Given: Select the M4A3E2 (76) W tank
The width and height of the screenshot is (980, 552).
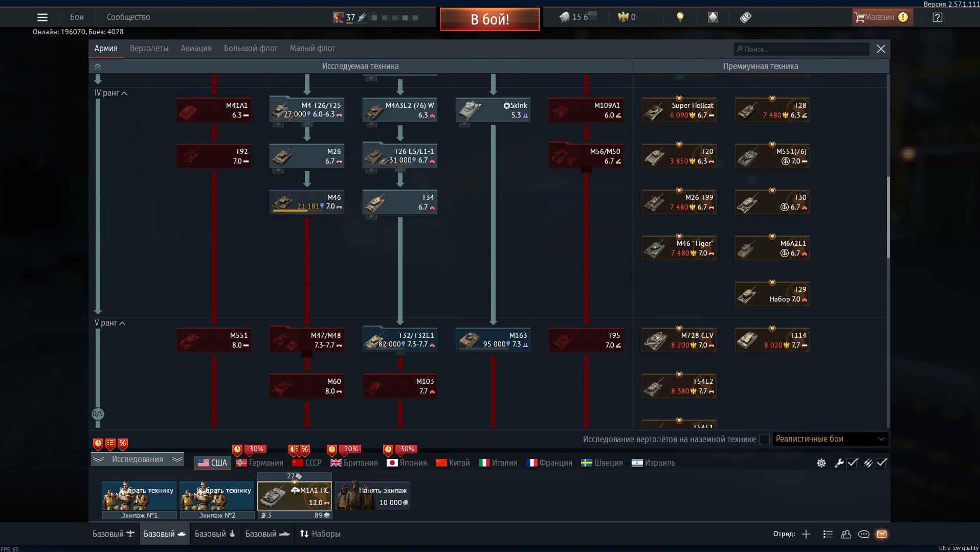Looking at the screenshot, I should (400, 110).
